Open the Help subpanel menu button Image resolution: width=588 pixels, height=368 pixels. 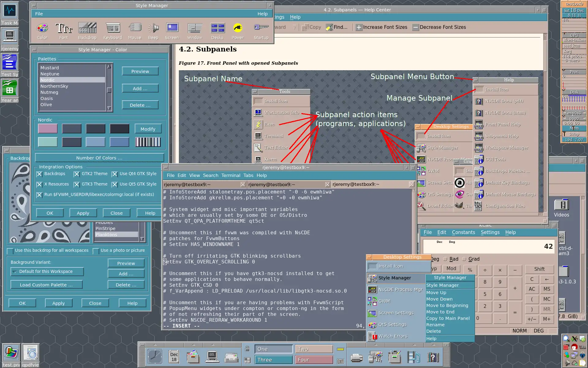point(476,80)
